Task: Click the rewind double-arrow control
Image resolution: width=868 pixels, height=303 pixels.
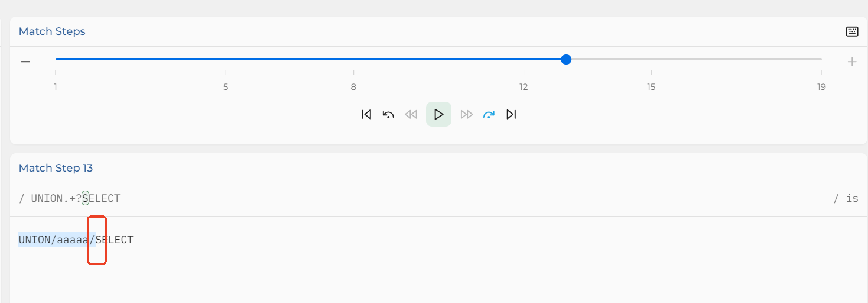Action: [x=411, y=114]
